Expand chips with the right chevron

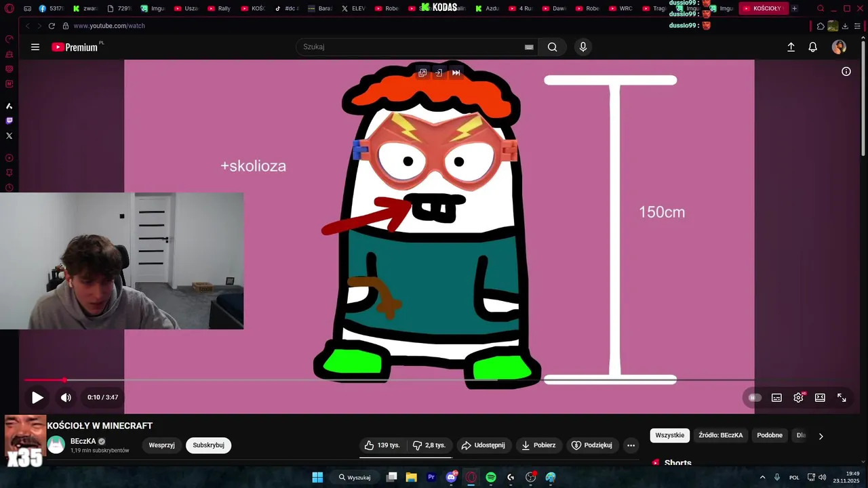click(821, 436)
